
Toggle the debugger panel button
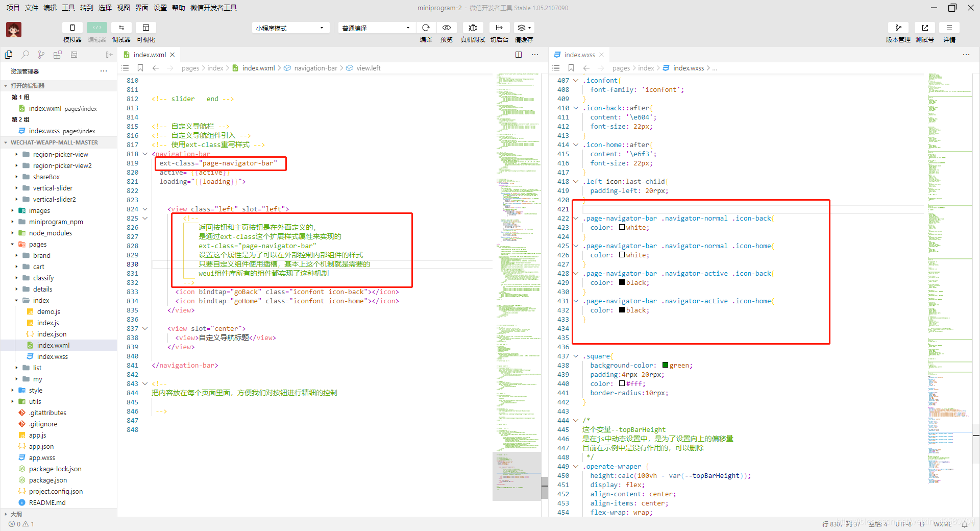pos(121,28)
